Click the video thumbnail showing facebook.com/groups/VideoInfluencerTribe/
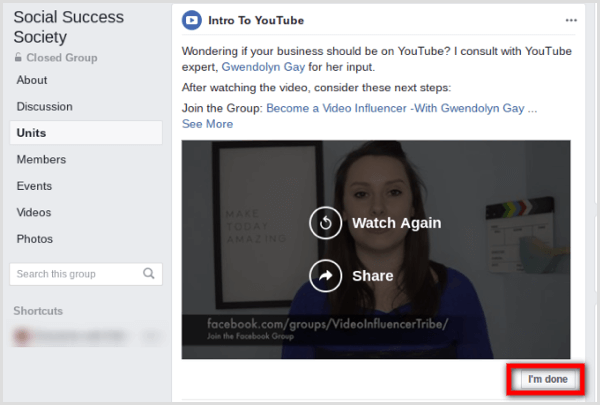 (x=376, y=250)
